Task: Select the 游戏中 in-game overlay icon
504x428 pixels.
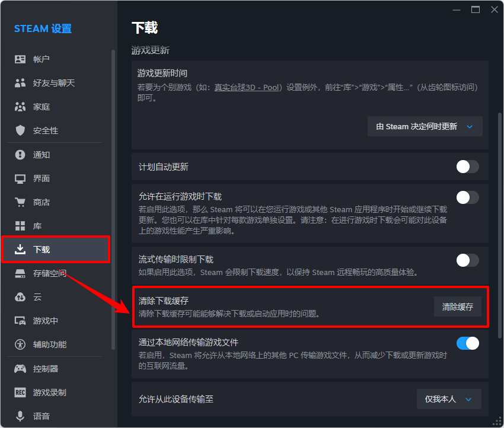Action: (20, 321)
